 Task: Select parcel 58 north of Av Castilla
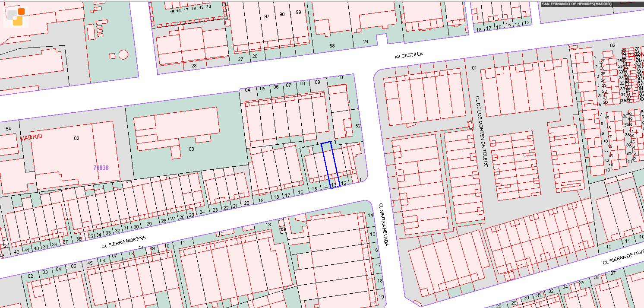tap(332, 46)
